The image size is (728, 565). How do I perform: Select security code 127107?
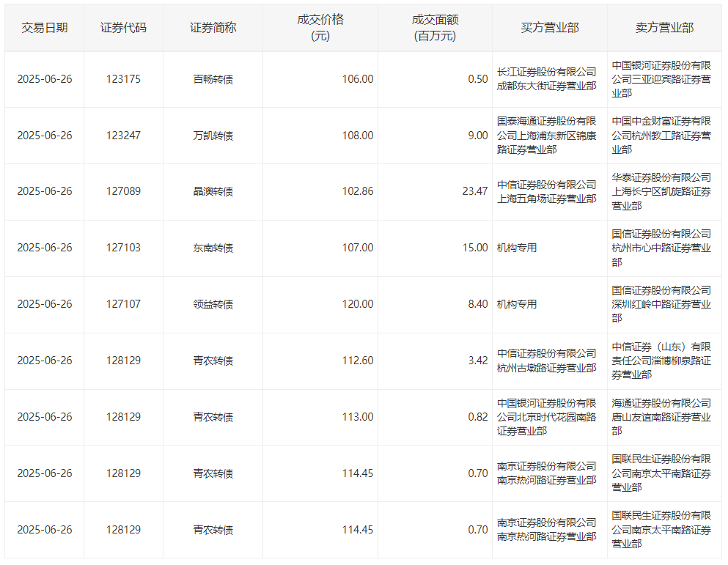[123, 304]
